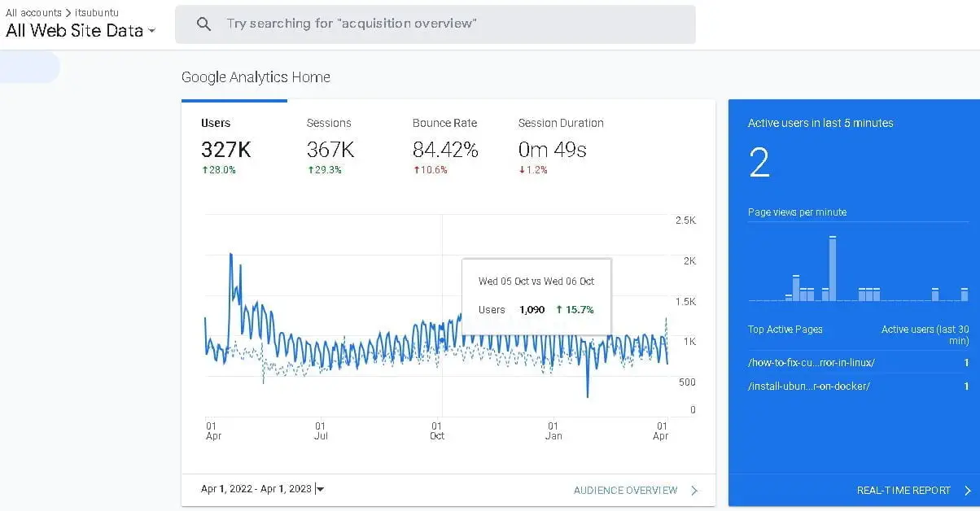980x511 pixels.
Task: Open the All Web Site Data account dropdown
Action: coord(81,31)
